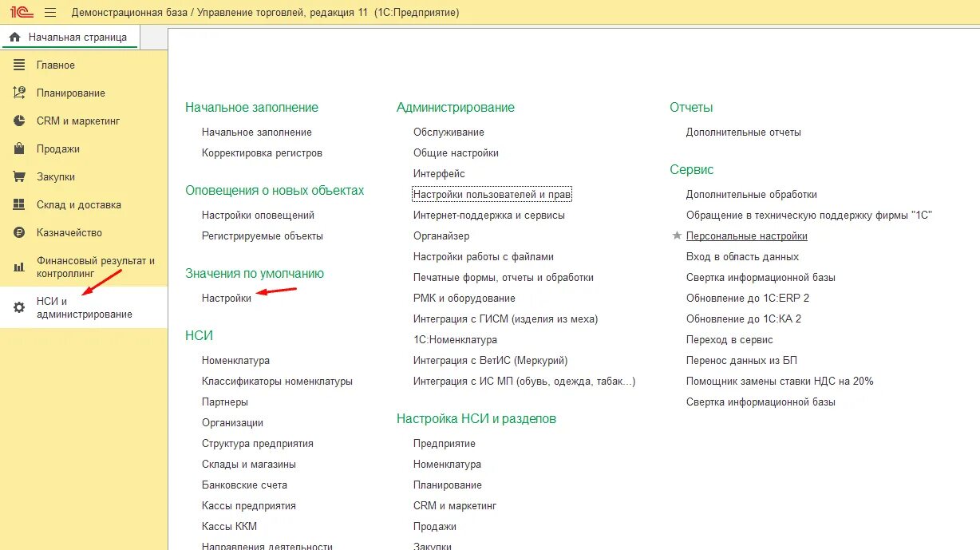Click the star next to Персональные настройки
The height and width of the screenshot is (550, 980).
point(677,235)
